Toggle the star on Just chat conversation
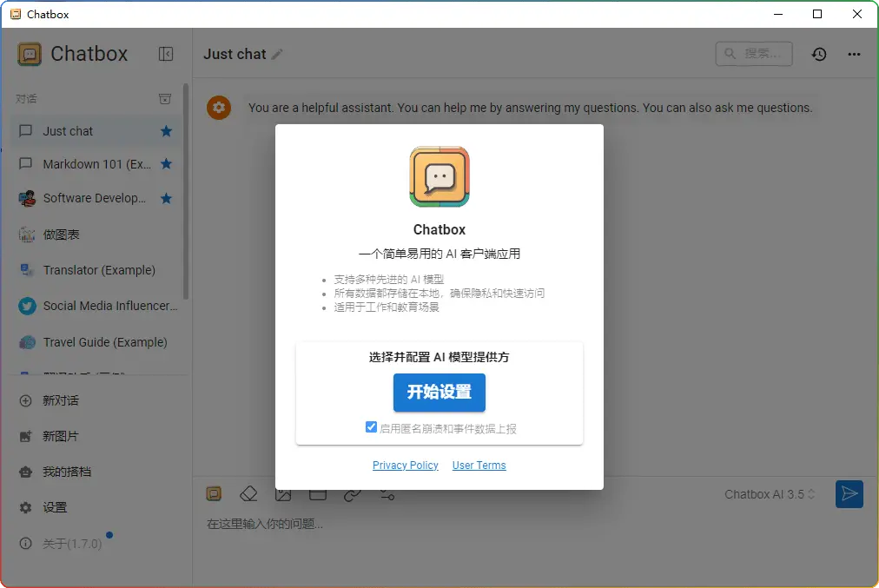Viewport: 879px width, 588px height. (166, 131)
